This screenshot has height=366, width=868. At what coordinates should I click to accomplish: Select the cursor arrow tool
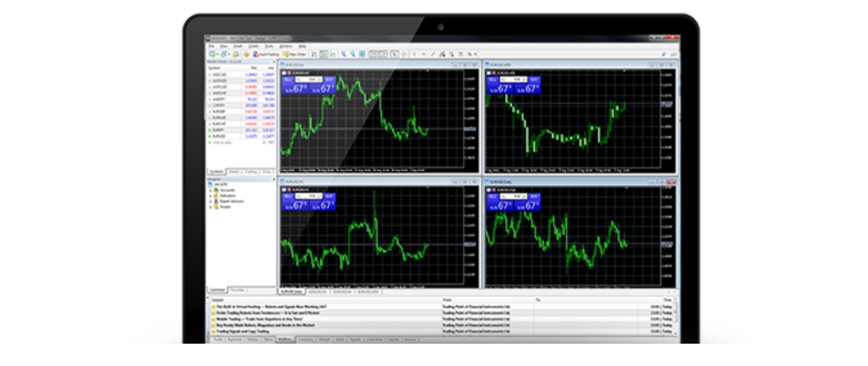tap(395, 53)
